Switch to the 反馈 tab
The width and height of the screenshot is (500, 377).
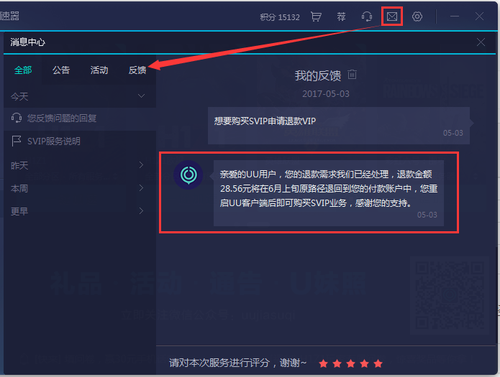click(137, 70)
